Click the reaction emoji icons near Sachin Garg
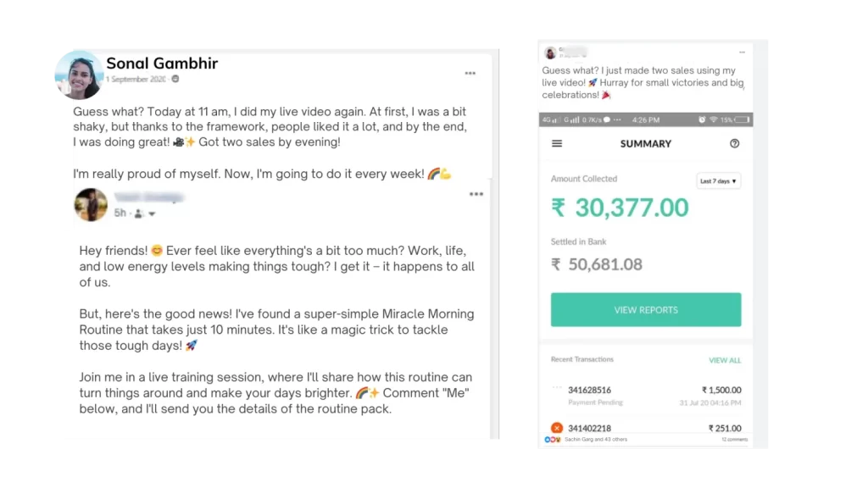868x488 pixels. coord(553,440)
